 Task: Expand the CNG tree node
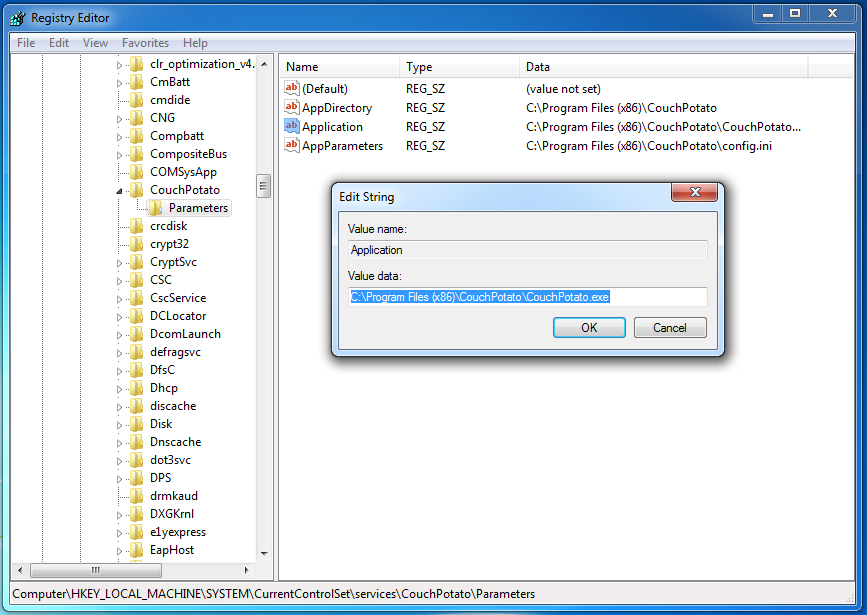tap(119, 119)
